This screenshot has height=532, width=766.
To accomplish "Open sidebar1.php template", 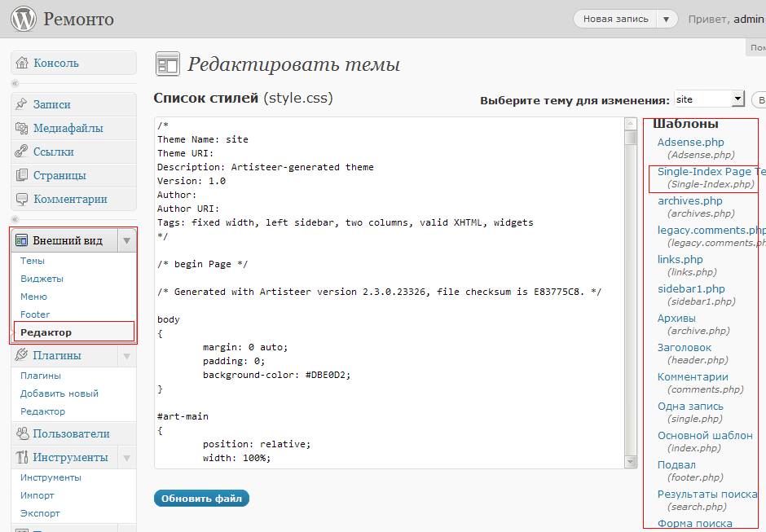I will [x=691, y=288].
